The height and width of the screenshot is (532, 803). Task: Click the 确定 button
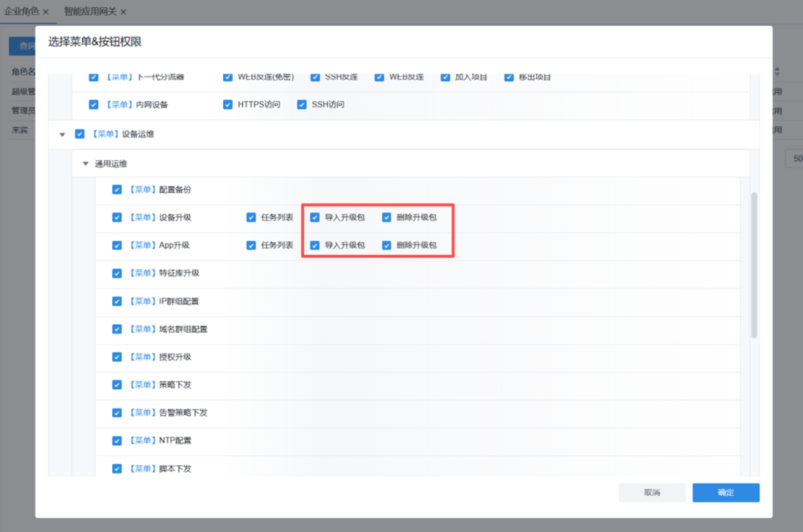point(726,493)
